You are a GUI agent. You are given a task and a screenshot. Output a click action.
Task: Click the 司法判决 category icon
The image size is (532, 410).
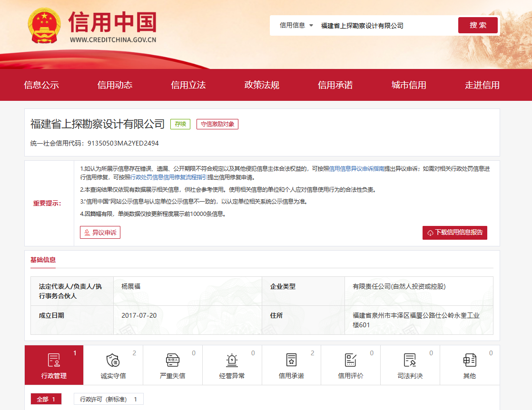tap(410, 360)
